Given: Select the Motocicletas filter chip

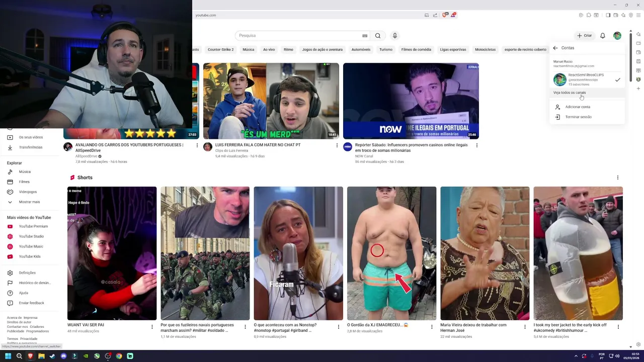Looking at the screenshot, I should point(486,50).
